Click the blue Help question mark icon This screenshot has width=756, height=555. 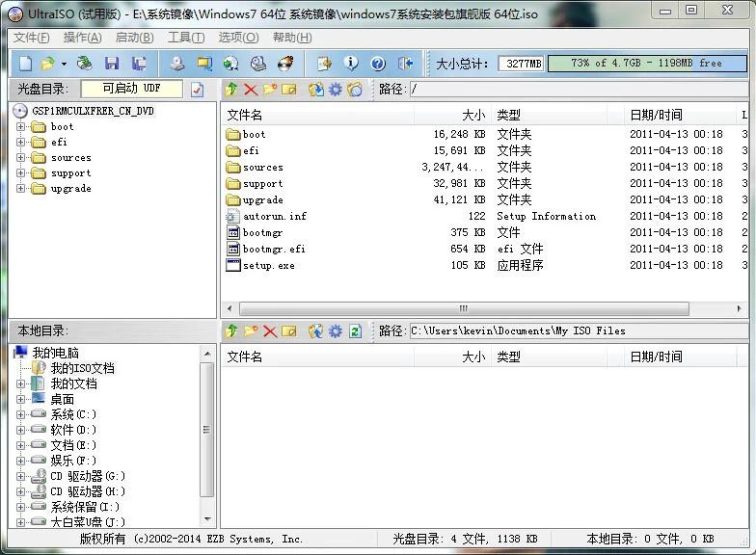tap(378, 64)
